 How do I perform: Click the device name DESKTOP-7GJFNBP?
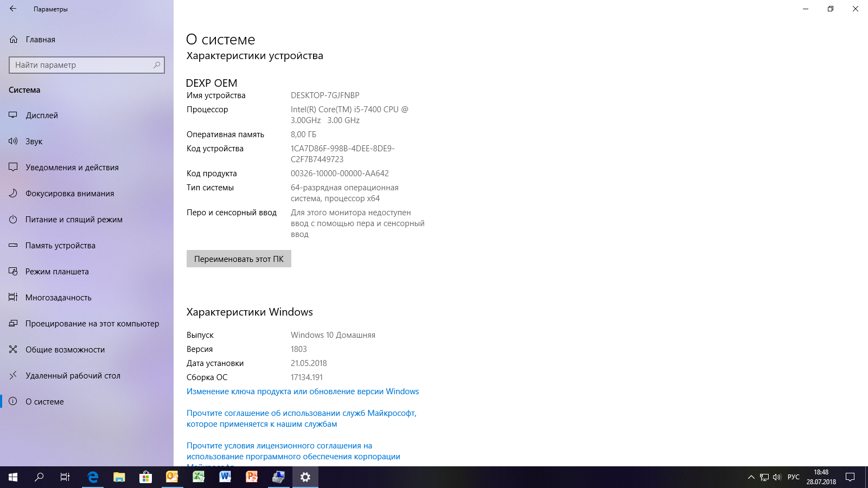click(325, 95)
